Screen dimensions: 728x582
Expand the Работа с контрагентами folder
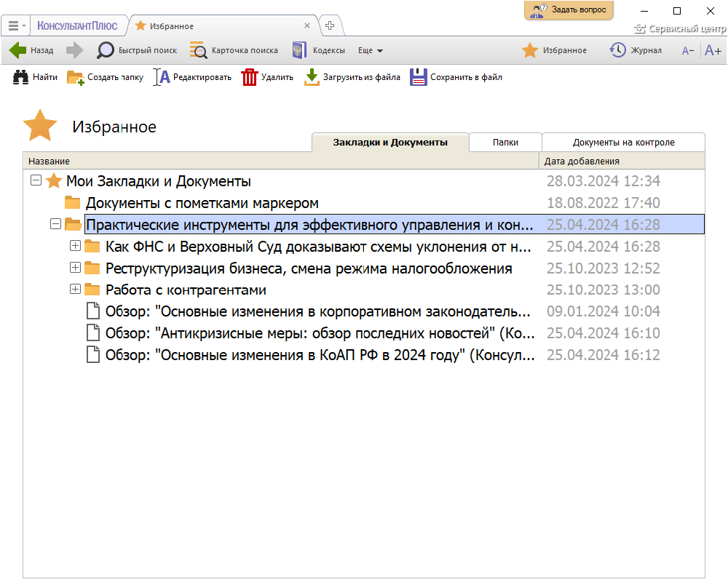point(75,289)
